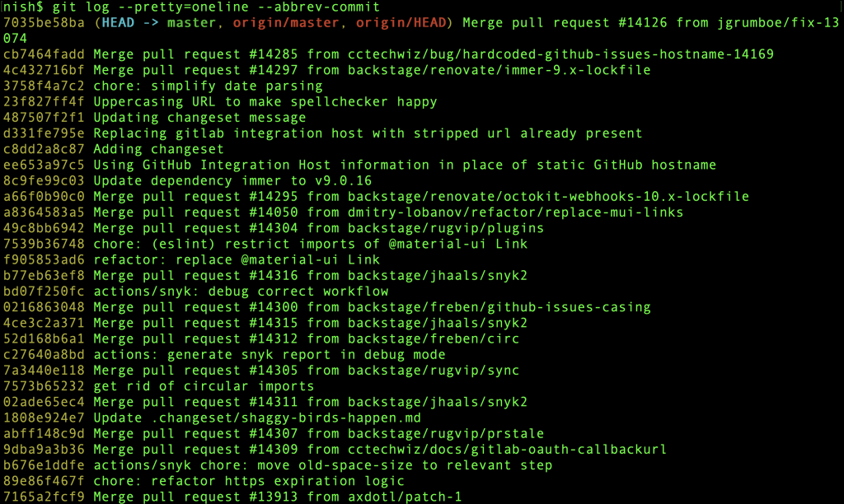Click commit hash cb7464fadd
This screenshot has width=844, height=504.
tap(44, 54)
